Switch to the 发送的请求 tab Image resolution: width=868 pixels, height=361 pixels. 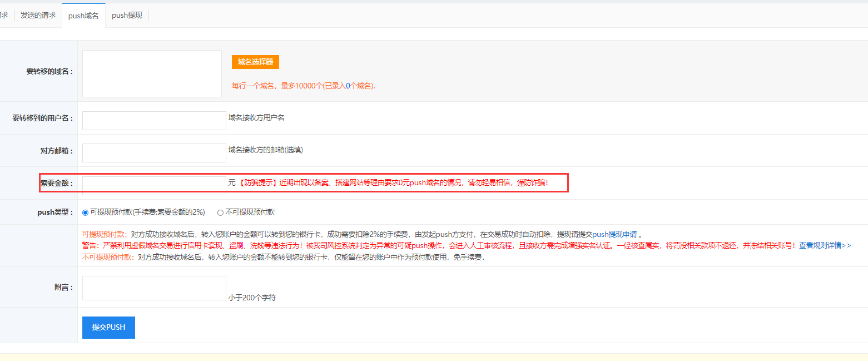38,16
